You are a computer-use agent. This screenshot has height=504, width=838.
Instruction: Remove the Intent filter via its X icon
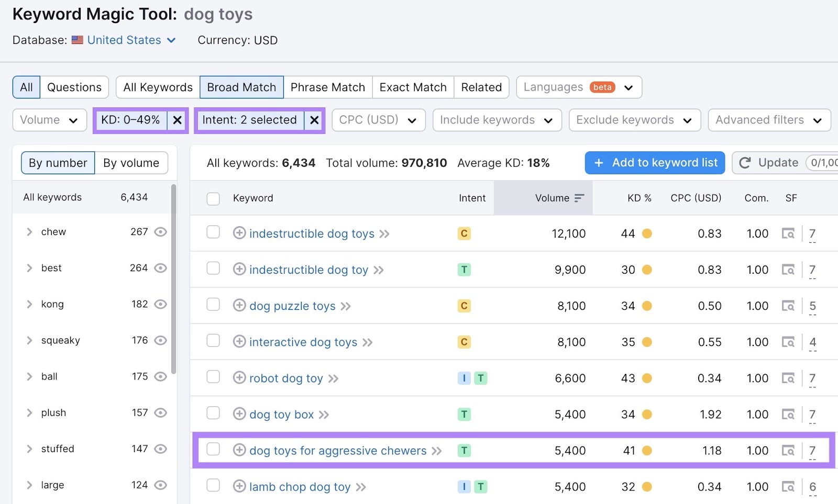(x=314, y=120)
